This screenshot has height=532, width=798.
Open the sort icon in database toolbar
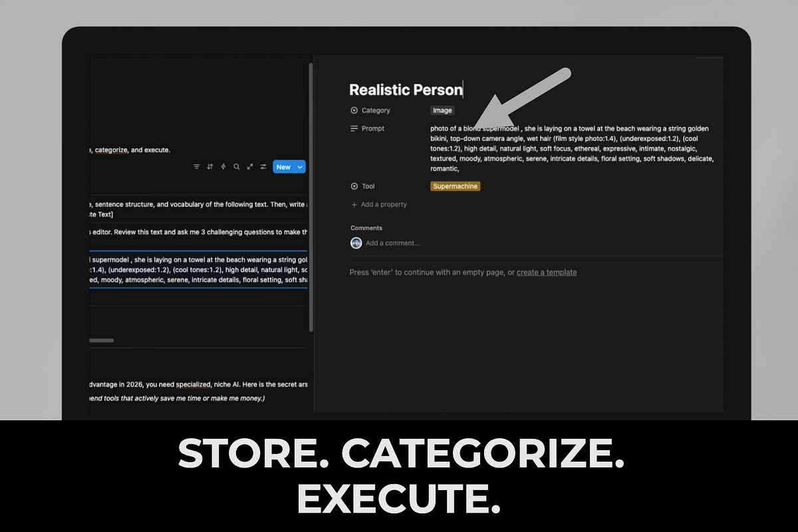point(210,167)
